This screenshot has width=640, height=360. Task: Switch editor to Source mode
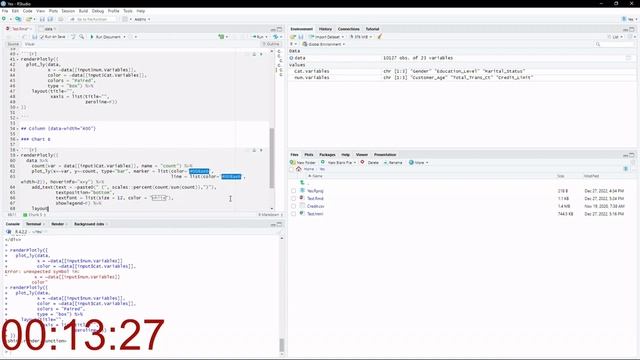click(13, 44)
